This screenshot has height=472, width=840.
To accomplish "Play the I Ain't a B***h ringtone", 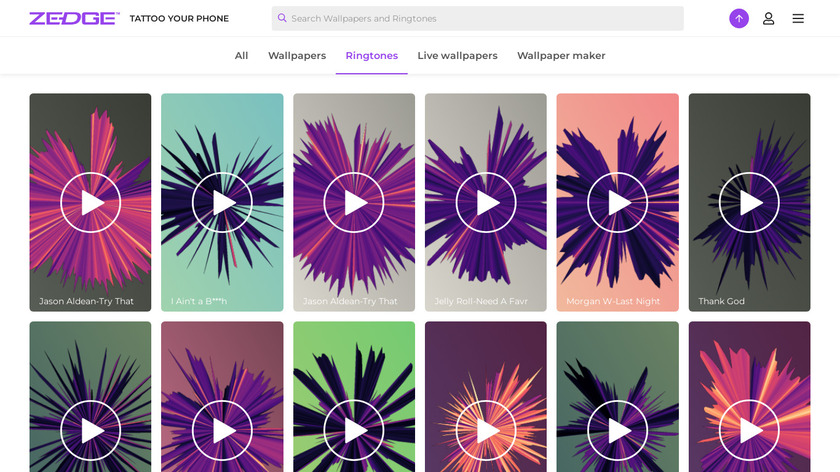I will pyautogui.click(x=222, y=203).
